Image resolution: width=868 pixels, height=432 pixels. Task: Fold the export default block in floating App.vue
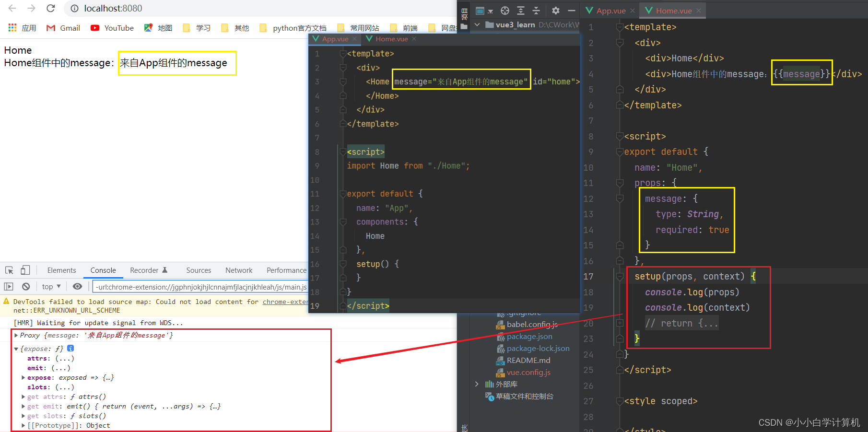tap(343, 194)
